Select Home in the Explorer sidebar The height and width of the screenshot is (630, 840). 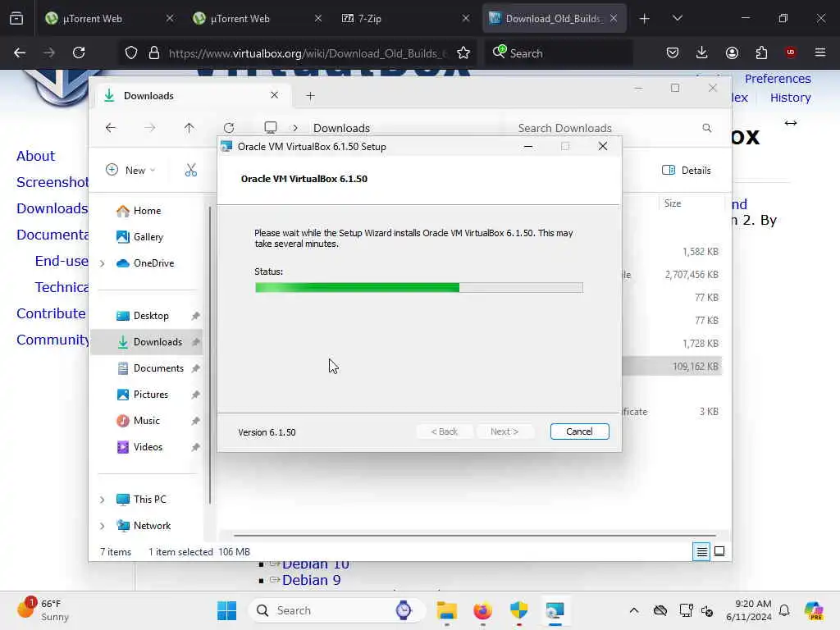147,211
